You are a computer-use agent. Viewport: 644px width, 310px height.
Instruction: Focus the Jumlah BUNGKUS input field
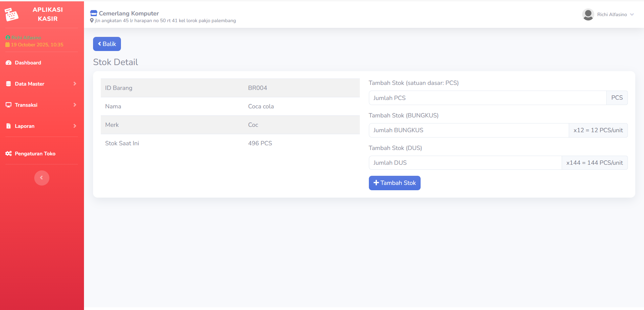pos(469,131)
